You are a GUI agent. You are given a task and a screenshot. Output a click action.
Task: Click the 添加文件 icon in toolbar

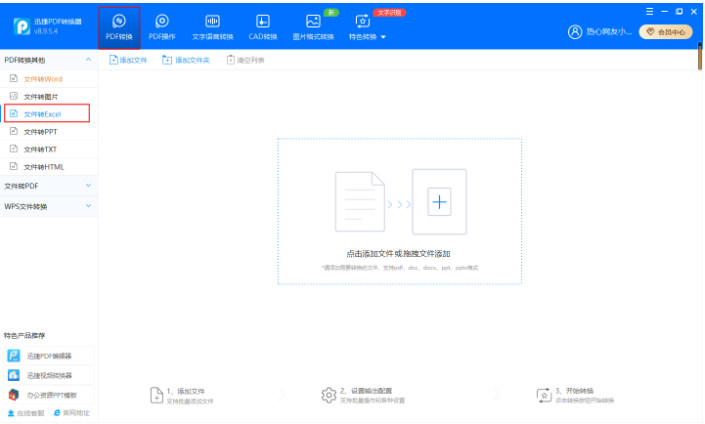tap(114, 60)
